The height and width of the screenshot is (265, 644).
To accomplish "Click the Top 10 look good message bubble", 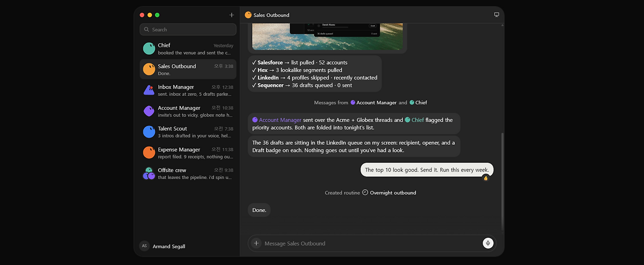I will click(427, 170).
